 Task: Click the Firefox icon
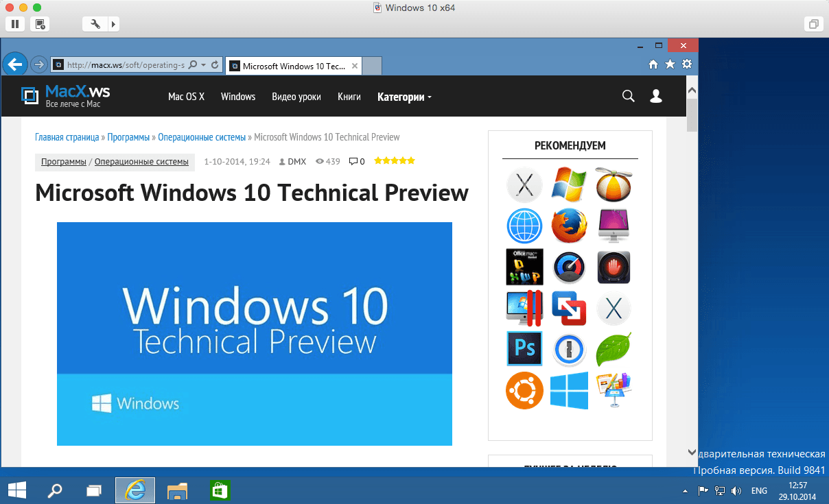(x=569, y=226)
